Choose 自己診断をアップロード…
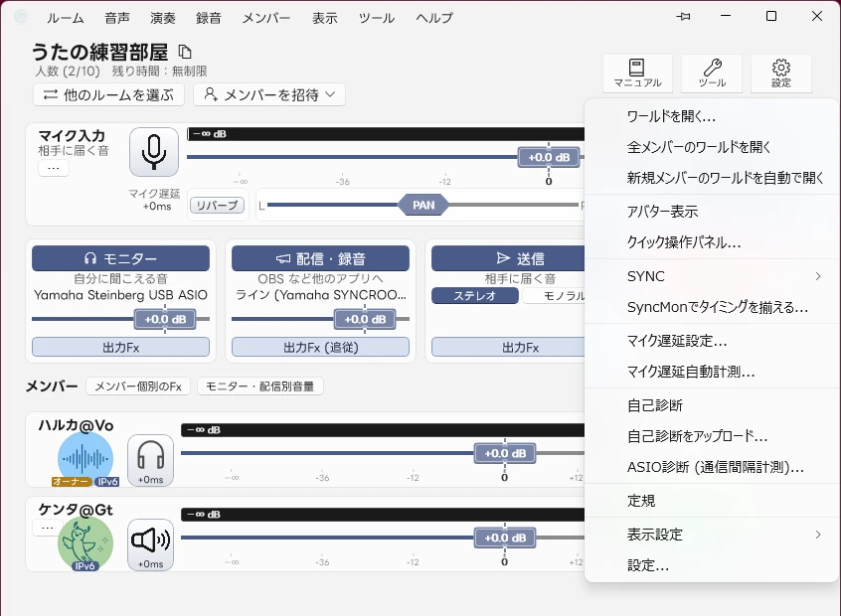Screen dimensions: 841x616 point(711,436)
